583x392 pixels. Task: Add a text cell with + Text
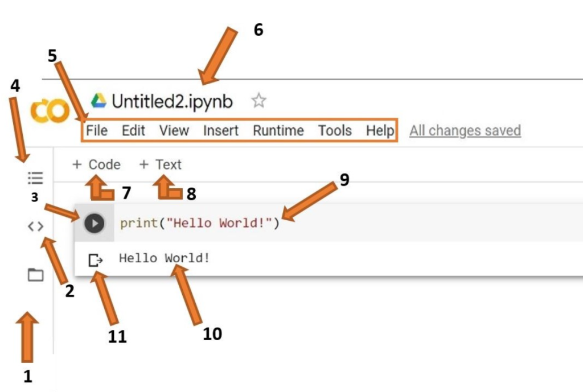click(161, 165)
